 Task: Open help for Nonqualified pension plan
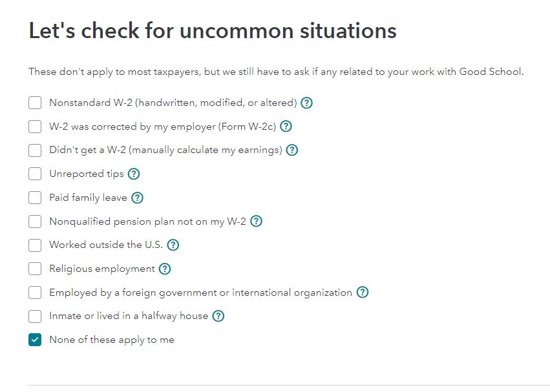[x=256, y=222]
